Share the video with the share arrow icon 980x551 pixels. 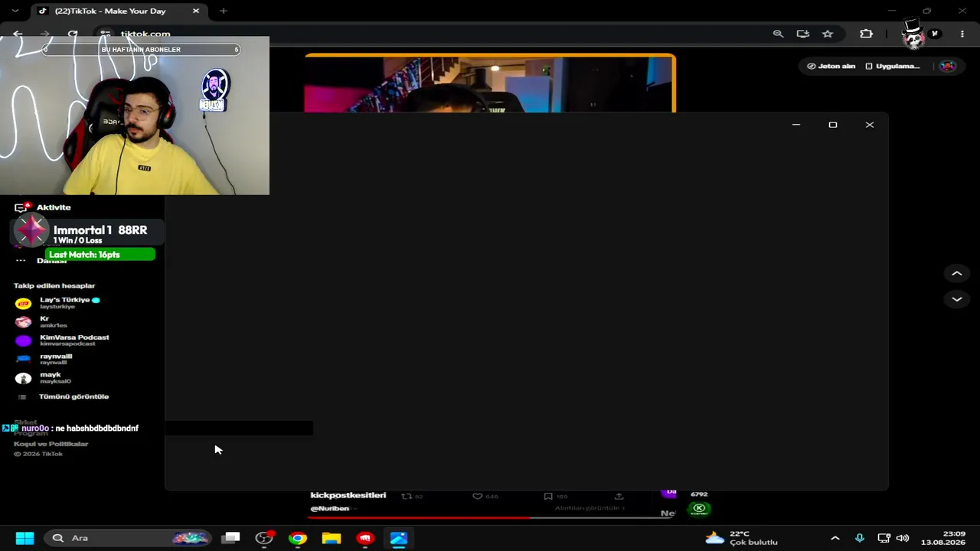[619, 496]
